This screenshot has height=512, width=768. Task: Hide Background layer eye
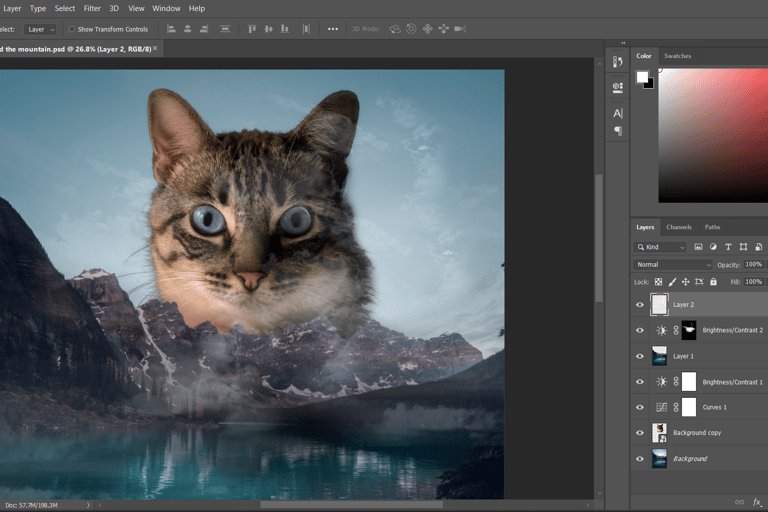(x=640, y=459)
